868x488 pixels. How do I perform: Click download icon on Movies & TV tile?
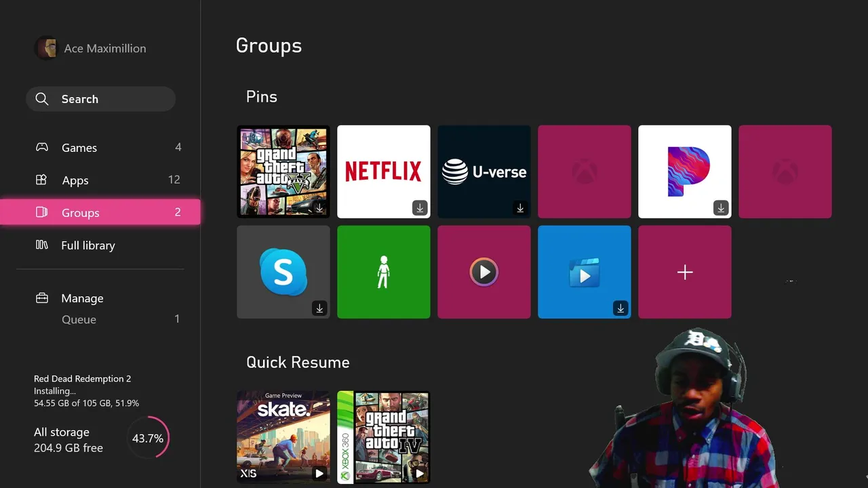point(620,308)
